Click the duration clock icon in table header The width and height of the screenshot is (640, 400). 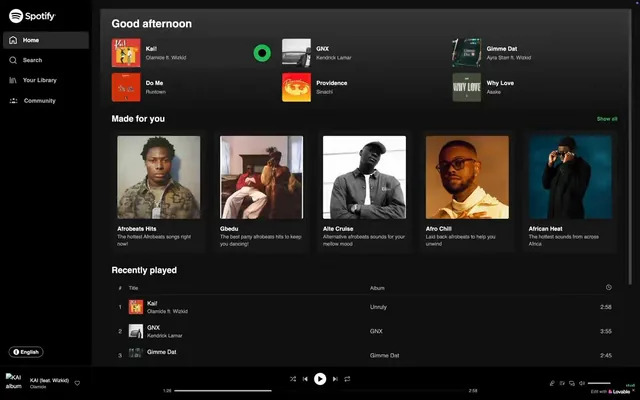click(609, 287)
